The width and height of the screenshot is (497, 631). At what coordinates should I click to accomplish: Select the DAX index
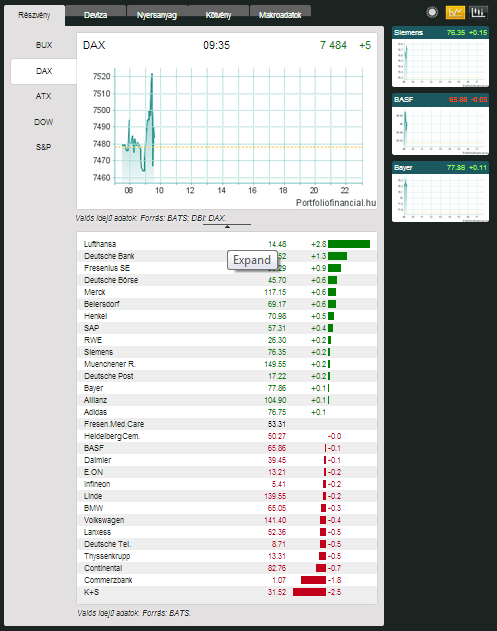43,71
